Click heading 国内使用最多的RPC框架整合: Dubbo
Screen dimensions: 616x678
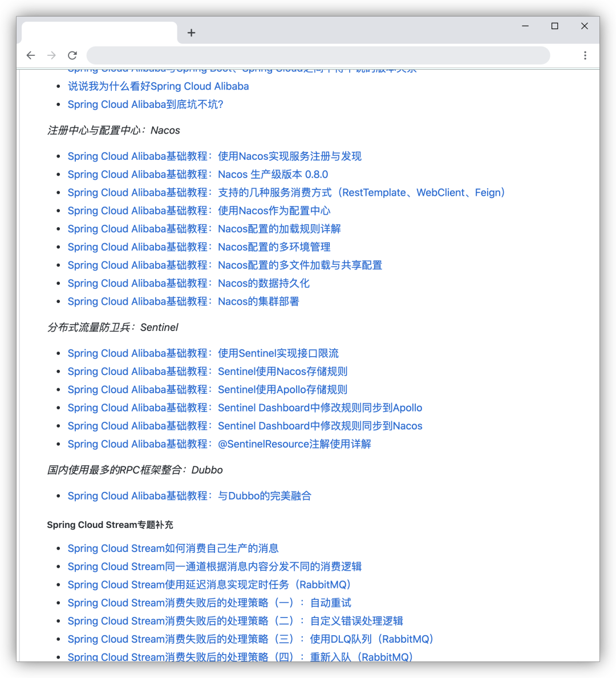tap(135, 470)
